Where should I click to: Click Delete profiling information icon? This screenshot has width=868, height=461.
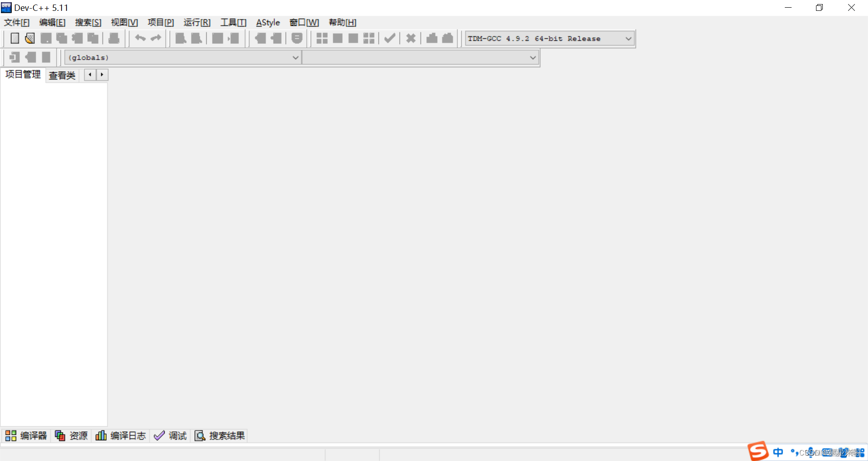click(x=448, y=38)
